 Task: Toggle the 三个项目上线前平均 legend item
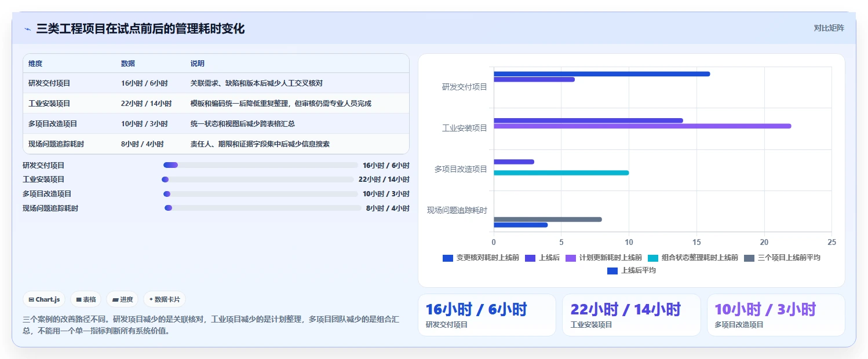[782, 258]
